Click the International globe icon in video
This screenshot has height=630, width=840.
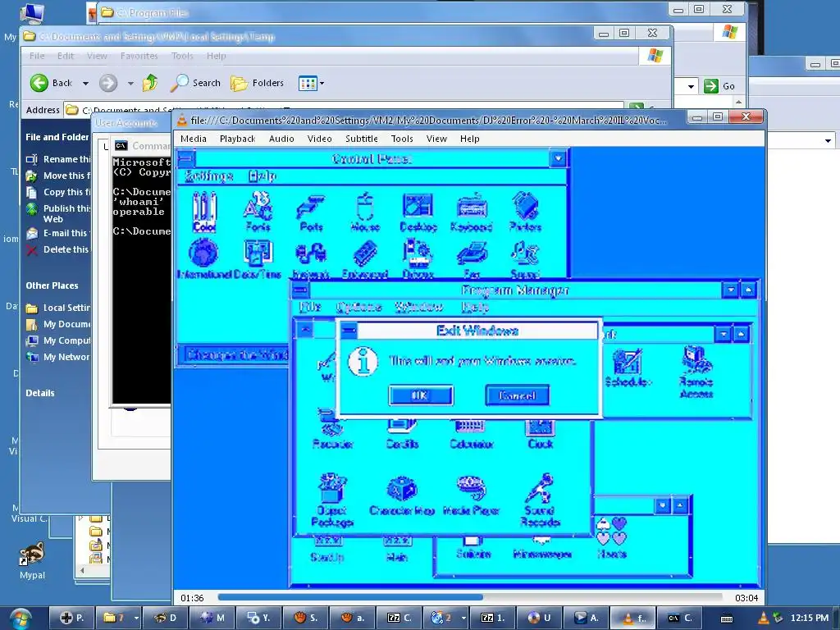click(x=204, y=259)
